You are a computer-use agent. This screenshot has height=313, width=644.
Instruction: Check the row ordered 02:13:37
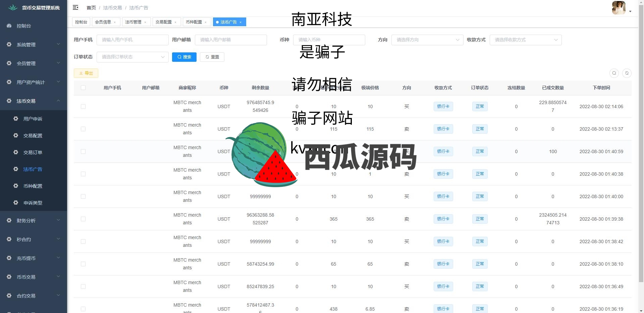(83, 129)
